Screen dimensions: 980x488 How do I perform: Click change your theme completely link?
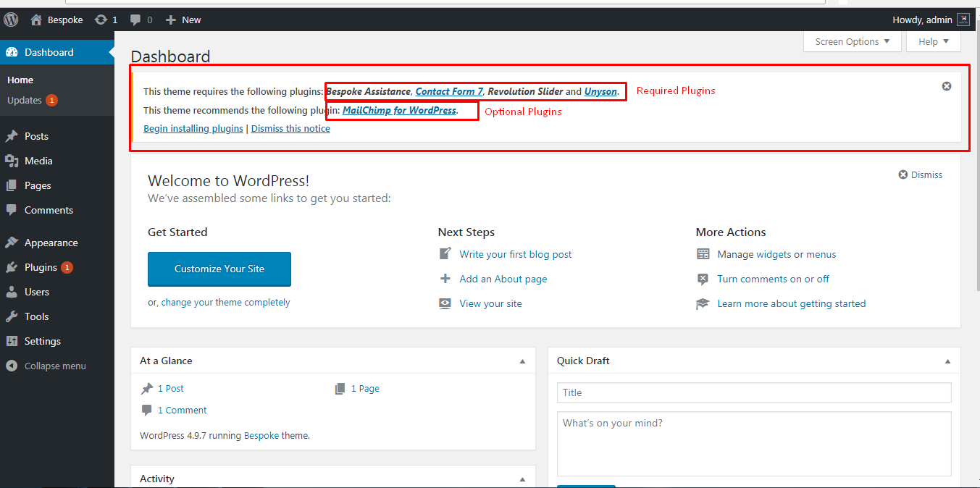click(225, 302)
